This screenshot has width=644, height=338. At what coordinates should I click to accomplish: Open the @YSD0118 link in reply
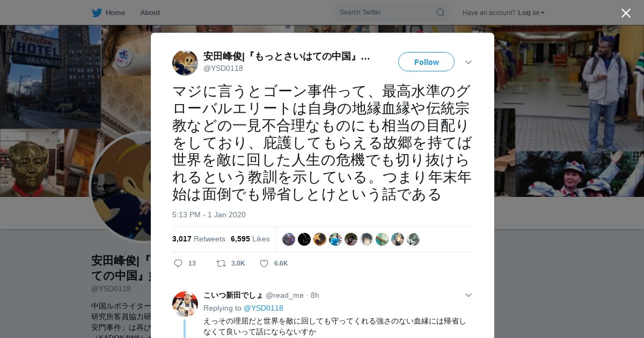[x=263, y=308]
